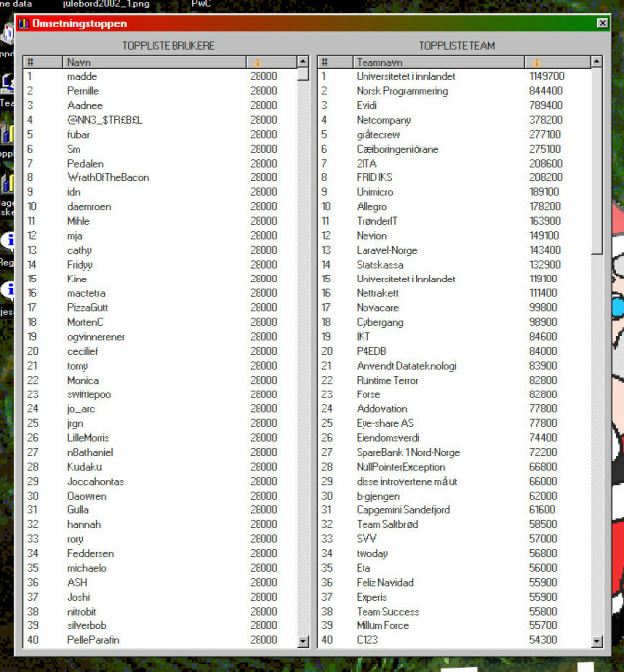624x672 pixels.
Task: Select user row silverbob
Action: tap(160, 625)
